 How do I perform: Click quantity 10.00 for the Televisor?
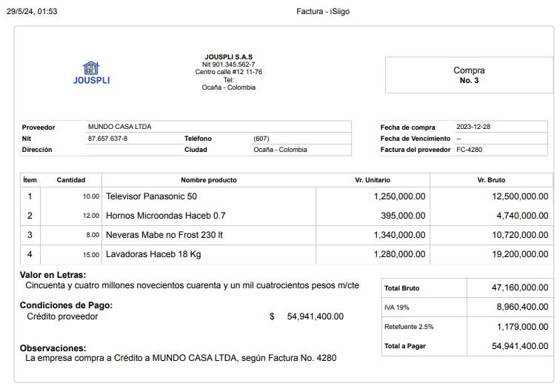click(91, 196)
